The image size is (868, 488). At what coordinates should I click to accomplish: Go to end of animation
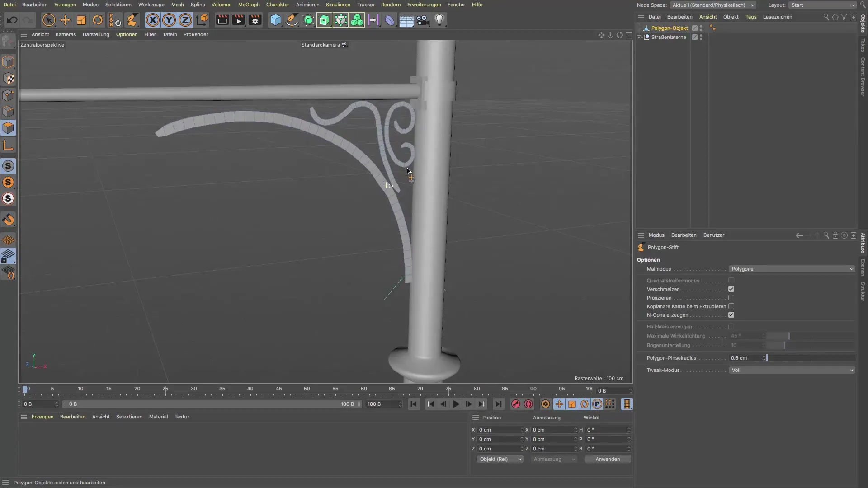tap(498, 404)
